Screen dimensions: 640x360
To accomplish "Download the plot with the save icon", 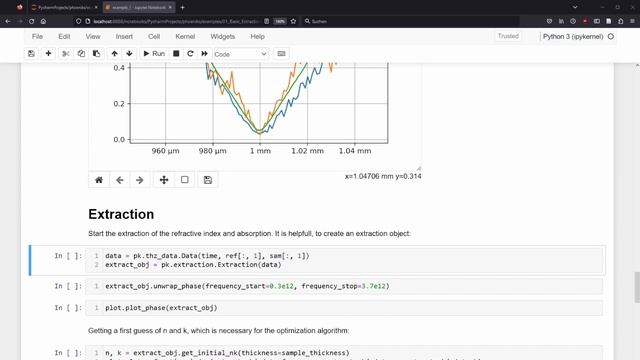I will (208, 180).
